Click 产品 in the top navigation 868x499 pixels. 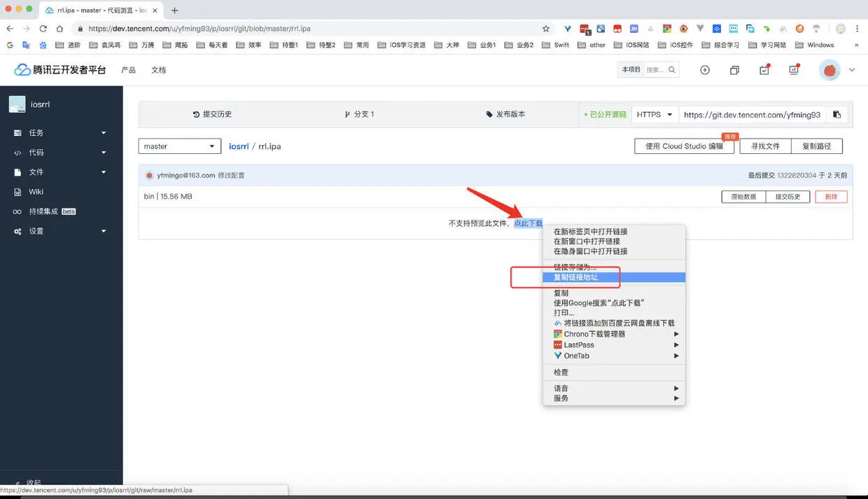coord(128,70)
